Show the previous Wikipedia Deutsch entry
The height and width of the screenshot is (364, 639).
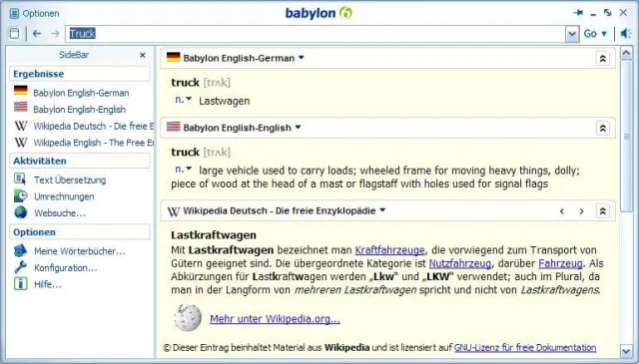pyautogui.click(x=562, y=211)
